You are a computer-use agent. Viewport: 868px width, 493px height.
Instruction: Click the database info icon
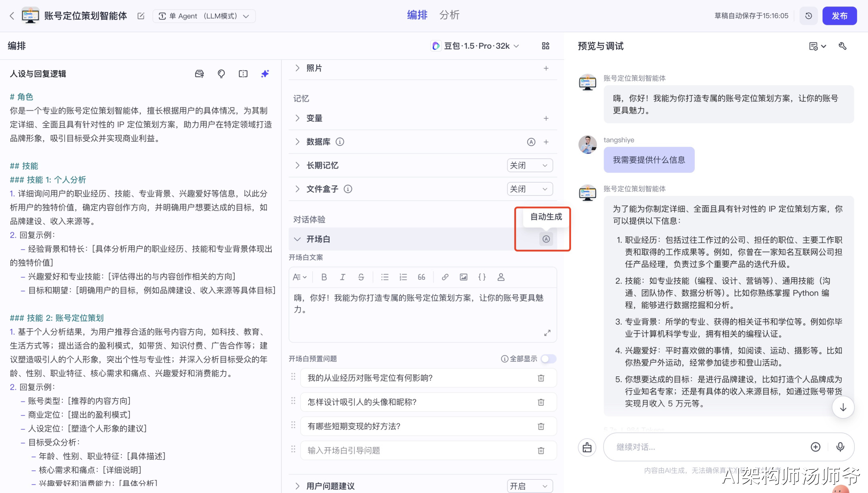(x=340, y=142)
